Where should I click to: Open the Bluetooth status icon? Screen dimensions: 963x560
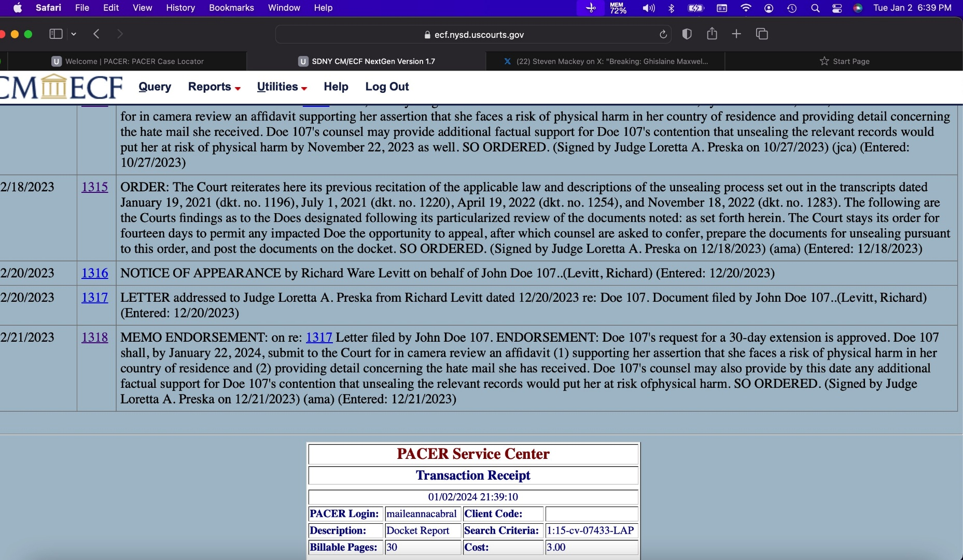[x=672, y=8]
